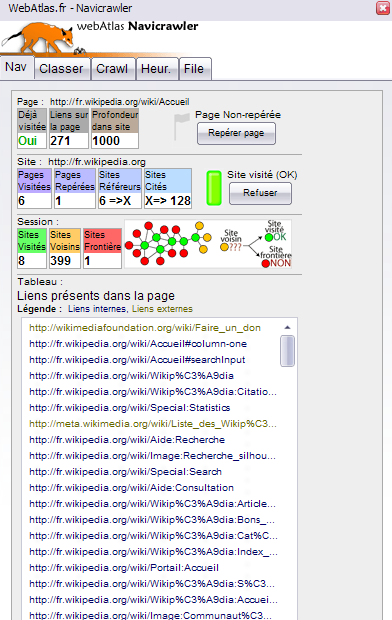The width and height of the screenshot is (392, 620).
Task: Click the Profondeur dans site value 1000
Action: coord(106,141)
